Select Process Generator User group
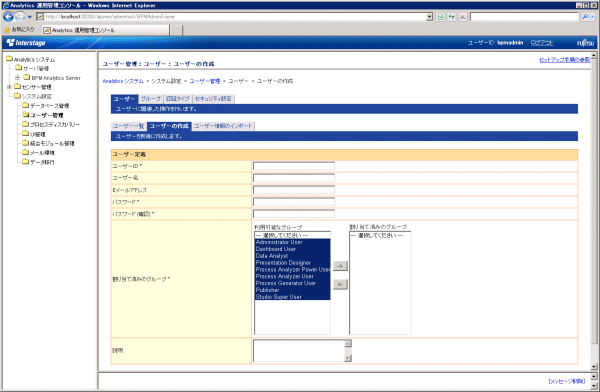The image size is (600, 392). [x=292, y=283]
